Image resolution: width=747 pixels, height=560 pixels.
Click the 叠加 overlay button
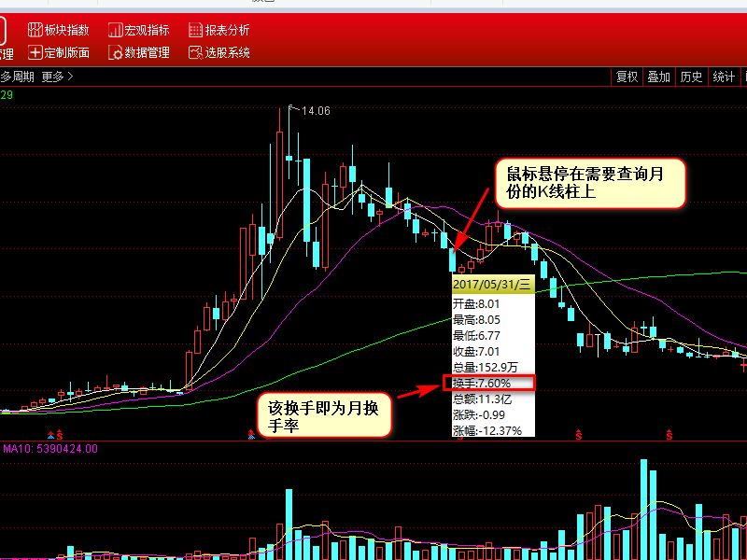click(658, 77)
